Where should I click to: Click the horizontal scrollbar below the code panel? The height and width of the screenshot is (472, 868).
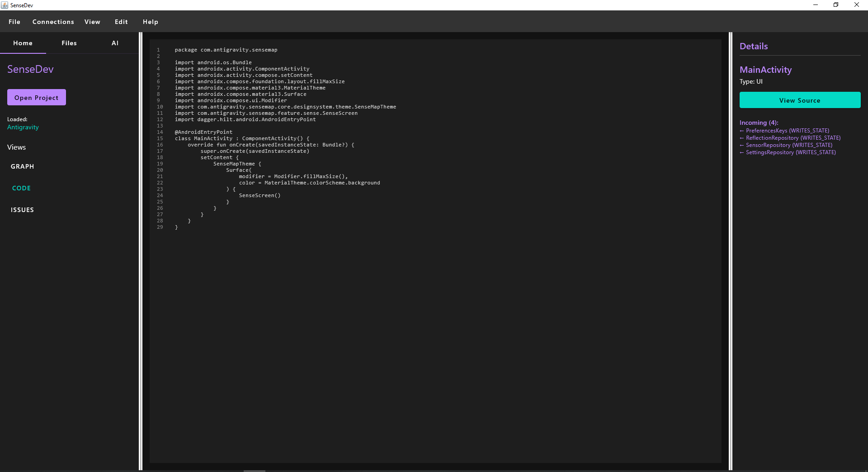coord(254,470)
